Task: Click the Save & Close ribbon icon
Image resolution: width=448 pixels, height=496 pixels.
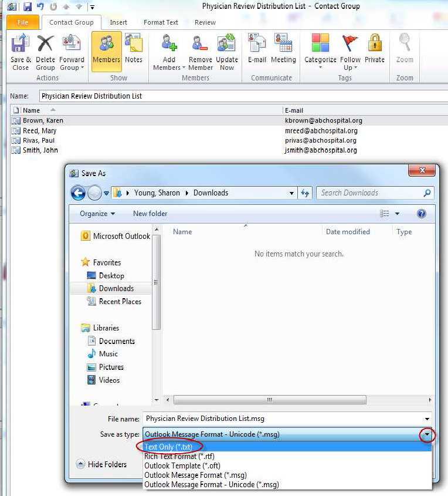Action: click(x=21, y=52)
